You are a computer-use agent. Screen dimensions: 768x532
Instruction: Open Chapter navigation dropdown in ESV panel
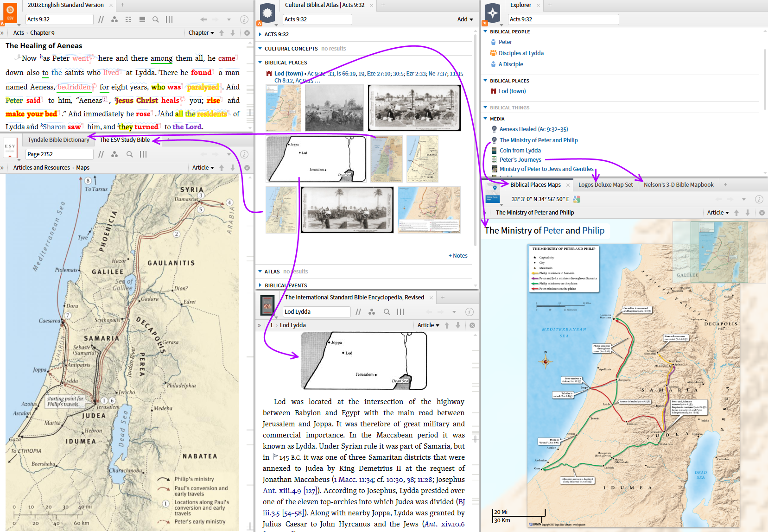[201, 33]
